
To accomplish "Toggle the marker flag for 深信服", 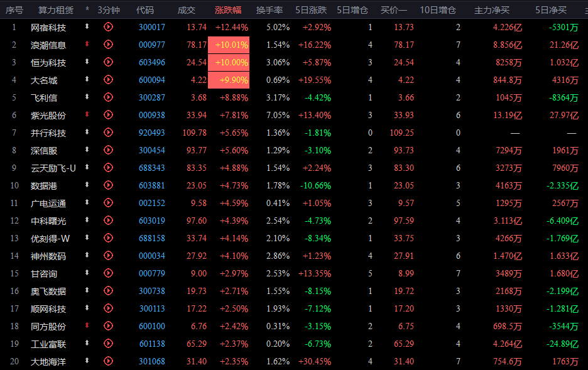I will 87,150.
